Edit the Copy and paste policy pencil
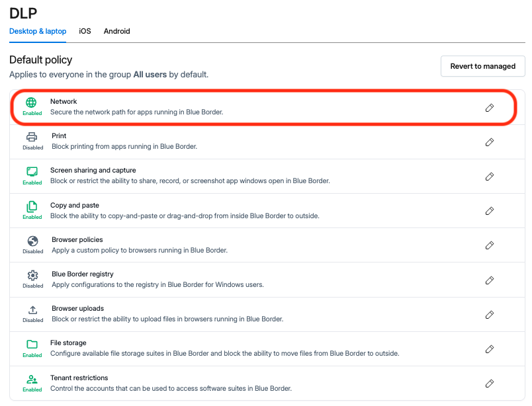This screenshot has height=406, width=532. coord(489,211)
